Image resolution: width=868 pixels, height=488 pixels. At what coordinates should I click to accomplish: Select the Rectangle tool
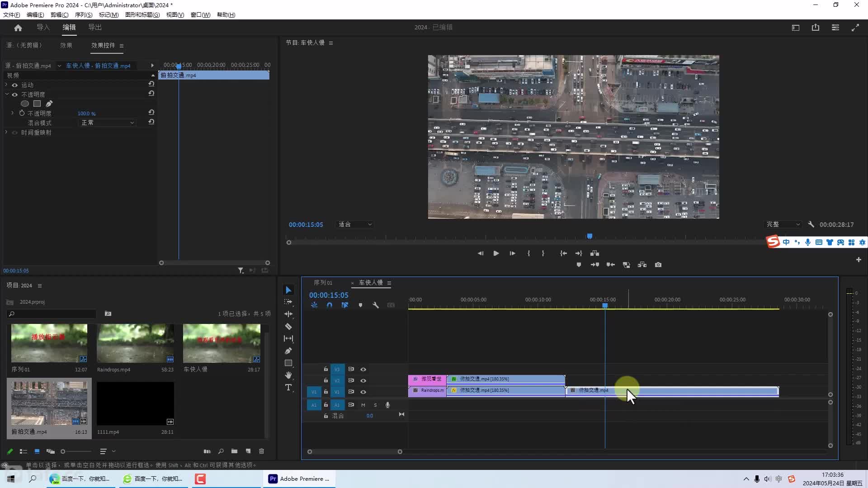(288, 363)
